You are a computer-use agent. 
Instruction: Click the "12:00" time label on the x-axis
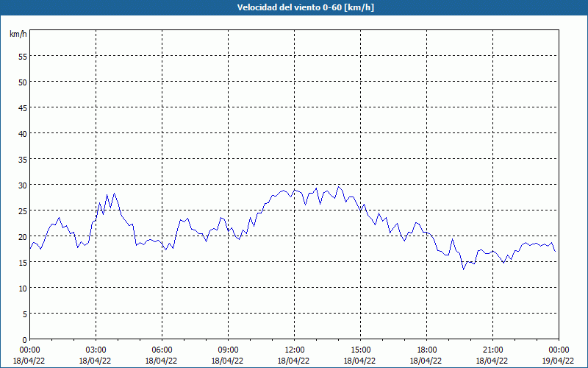295,350
